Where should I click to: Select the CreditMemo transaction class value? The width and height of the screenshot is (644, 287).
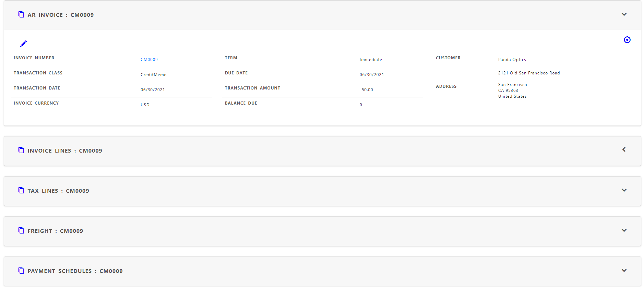(x=154, y=75)
